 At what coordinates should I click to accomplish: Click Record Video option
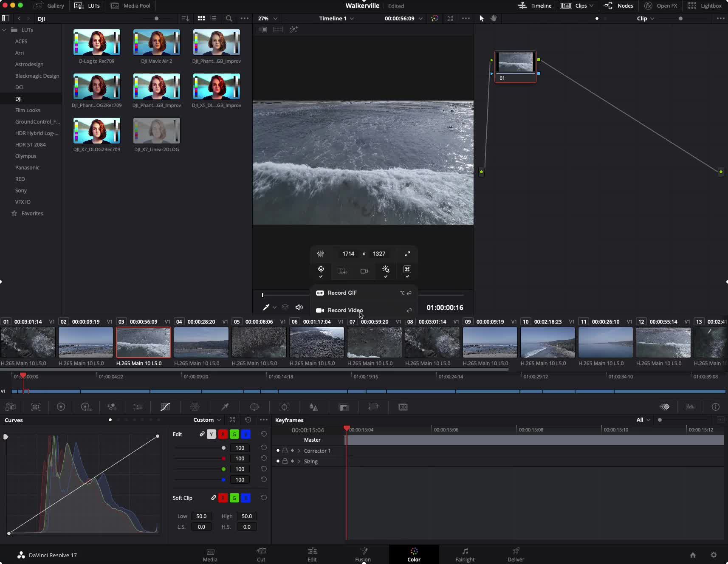(x=345, y=310)
